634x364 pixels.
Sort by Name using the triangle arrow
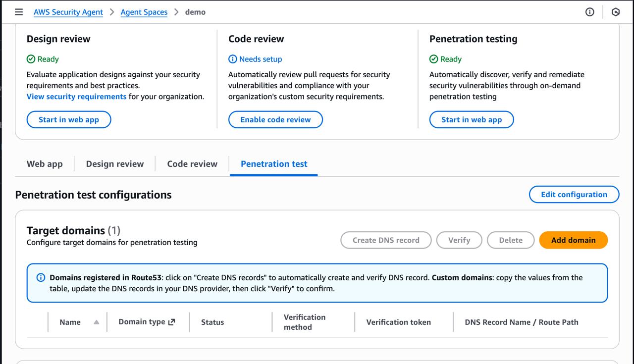coord(96,322)
